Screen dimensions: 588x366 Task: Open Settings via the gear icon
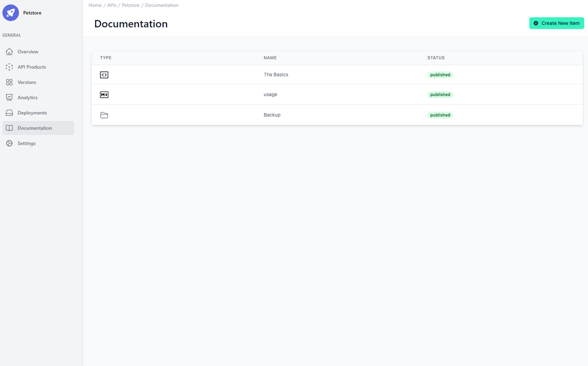(x=9, y=143)
